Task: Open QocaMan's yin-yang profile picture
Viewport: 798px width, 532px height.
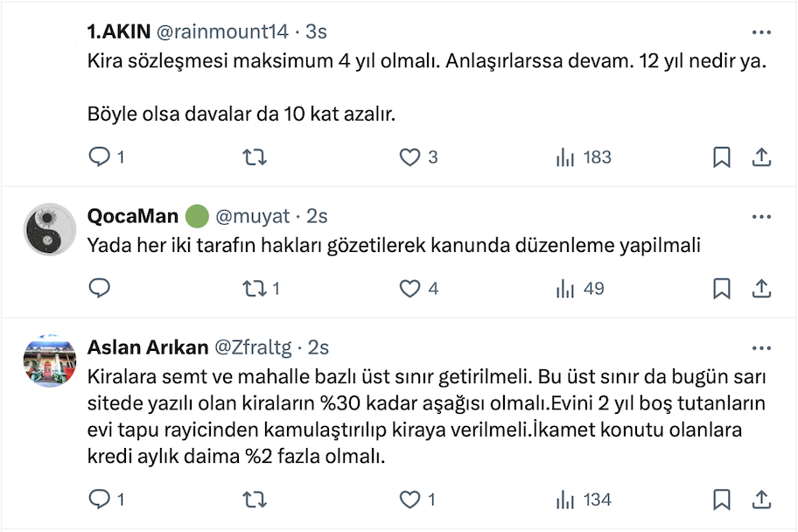Action: (x=50, y=231)
